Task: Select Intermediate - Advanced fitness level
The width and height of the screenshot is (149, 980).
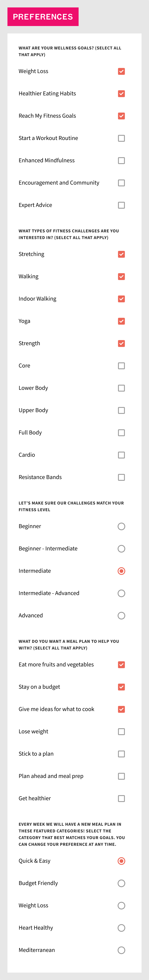Action: [x=121, y=593]
